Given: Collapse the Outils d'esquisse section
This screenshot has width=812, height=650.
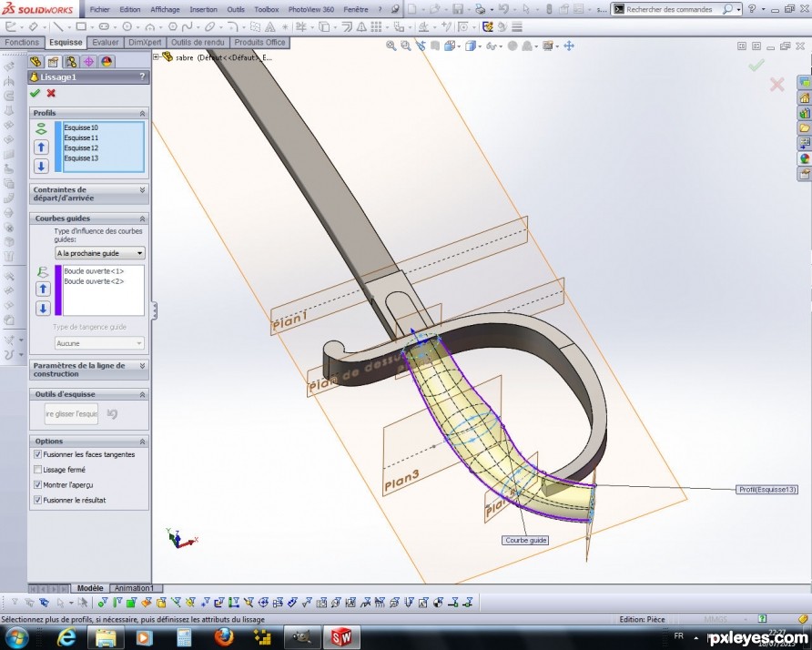Looking at the screenshot, I should (142, 395).
